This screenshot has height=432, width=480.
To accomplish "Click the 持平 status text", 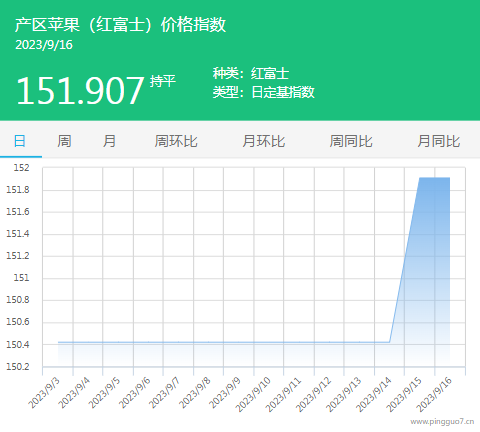I will point(163,81).
